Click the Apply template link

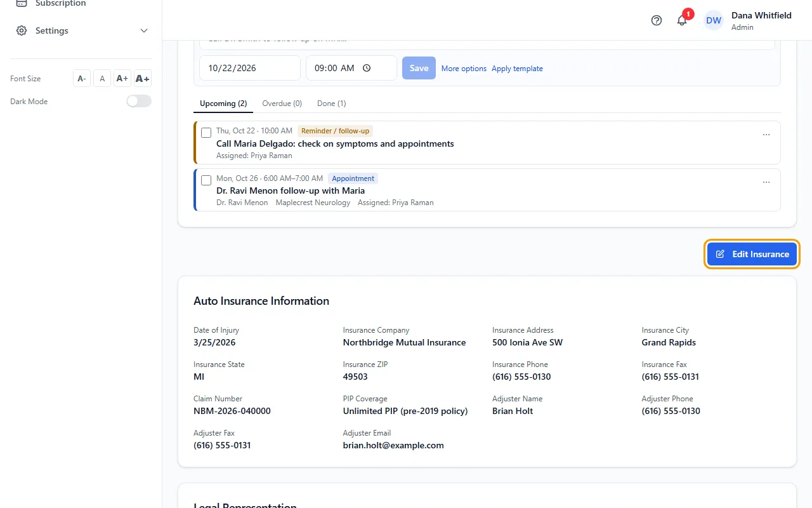[517, 69]
